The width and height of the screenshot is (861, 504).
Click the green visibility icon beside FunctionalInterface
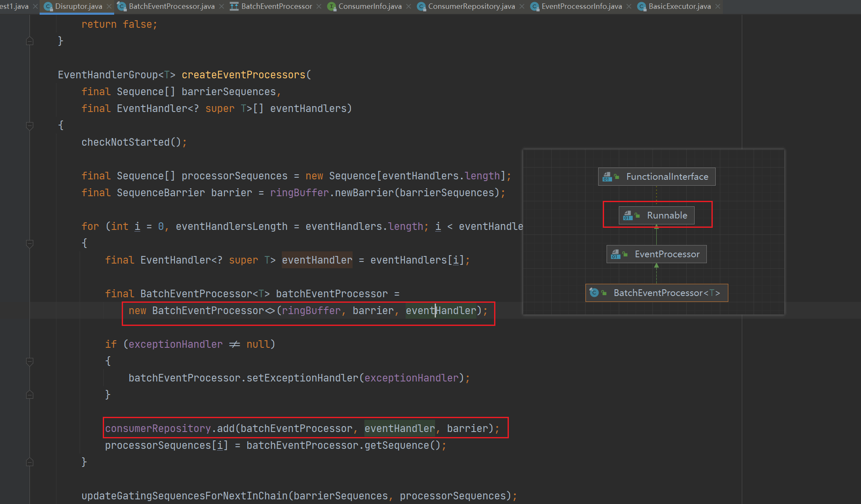click(x=617, y=177)
